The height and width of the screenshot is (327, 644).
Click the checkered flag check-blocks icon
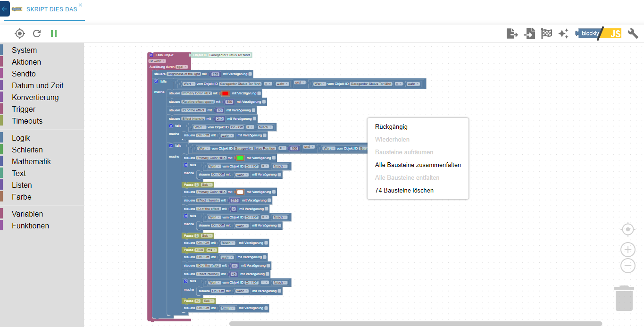(546, 34)
